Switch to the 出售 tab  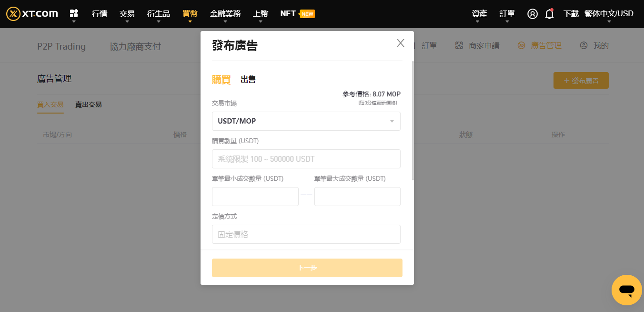(248, 80)
